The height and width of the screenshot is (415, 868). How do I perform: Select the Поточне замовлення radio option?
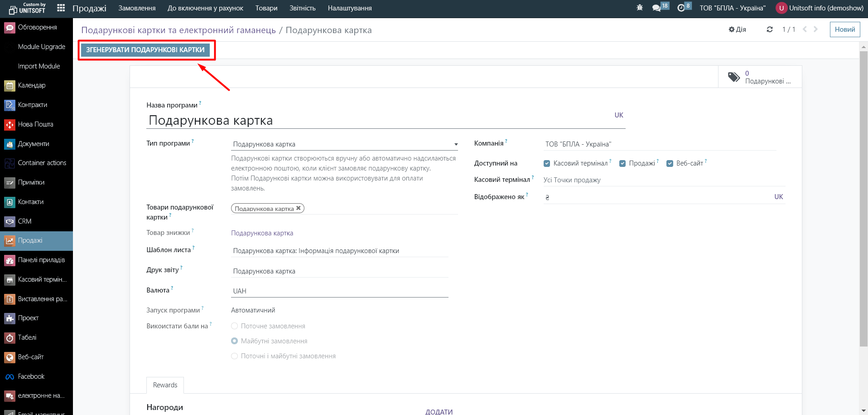pyautogui.click(x=235, y=326)
